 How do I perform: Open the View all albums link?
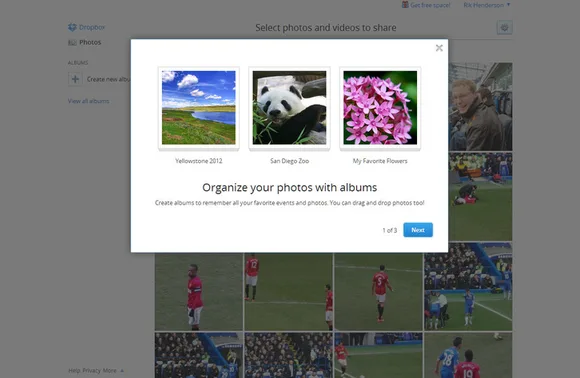[x=88, y=101]
